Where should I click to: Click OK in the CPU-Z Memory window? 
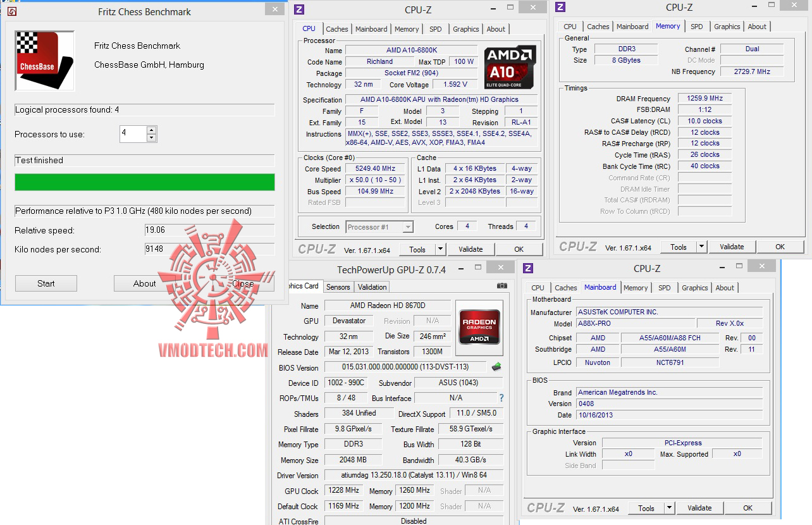tap(780, 247)
